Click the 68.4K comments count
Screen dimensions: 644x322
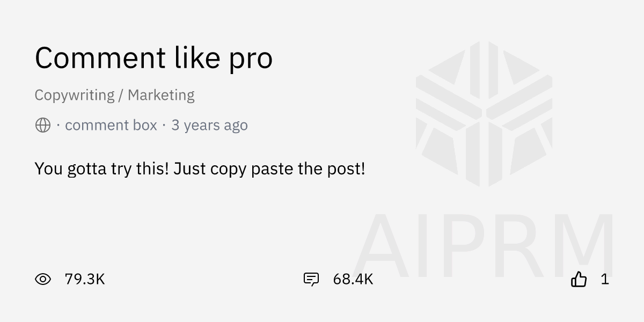(x=353, y=279)
